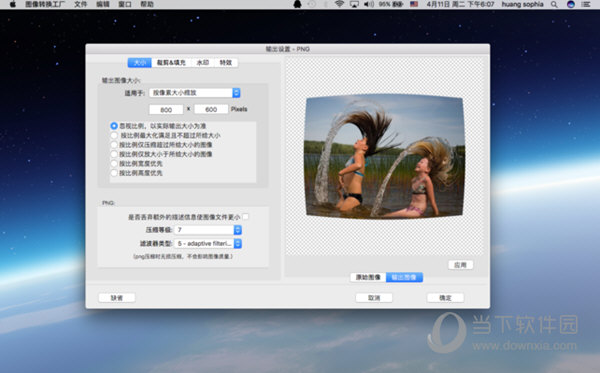
Task: Open the 压缩等级 dropdown showing 7
Action: coord(208,230)
